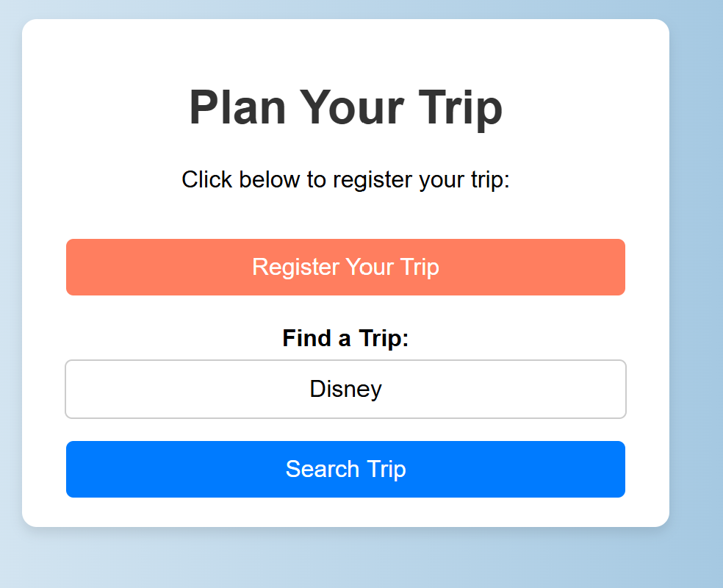Submit the Disney trip search
The width and height of the screenshot is (723, 588).
tap(345, 469)
